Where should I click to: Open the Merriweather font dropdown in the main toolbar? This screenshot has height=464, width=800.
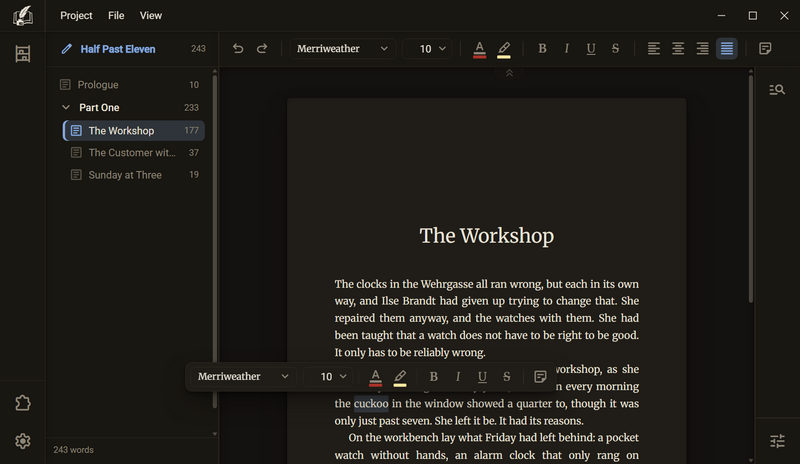pyautogui.click(x=342, y=49)
